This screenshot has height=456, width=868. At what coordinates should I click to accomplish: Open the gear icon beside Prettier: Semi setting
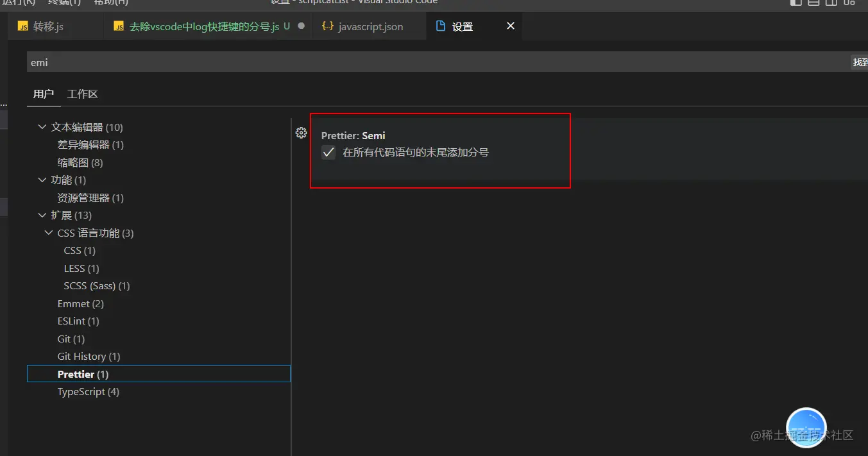pos(302,133)
